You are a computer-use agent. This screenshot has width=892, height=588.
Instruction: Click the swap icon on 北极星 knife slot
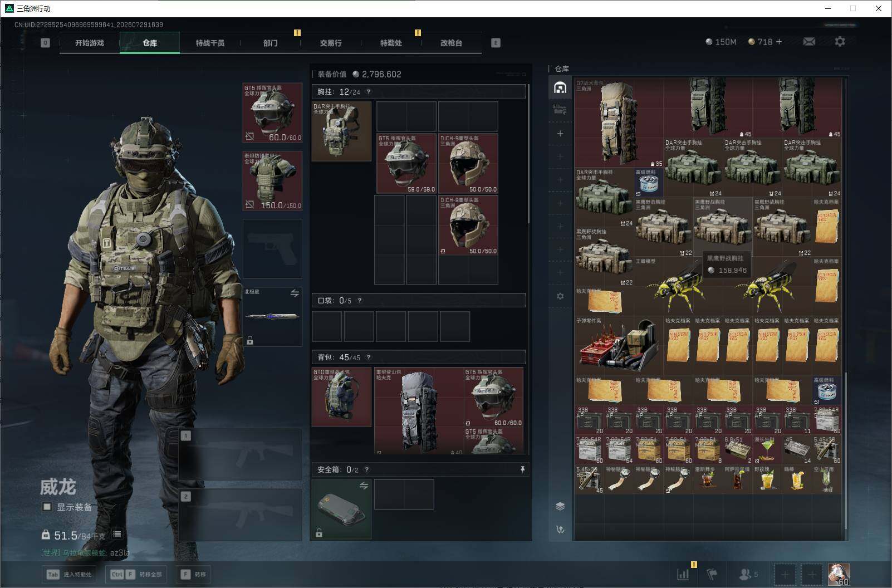tap(295, 293)
